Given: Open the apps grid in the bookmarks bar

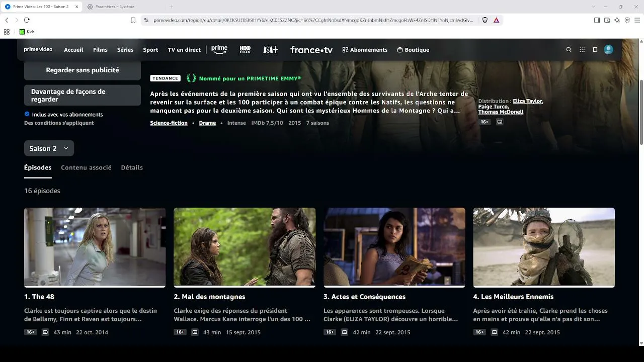Looking at the screenshot, I should tap(7, 32).
